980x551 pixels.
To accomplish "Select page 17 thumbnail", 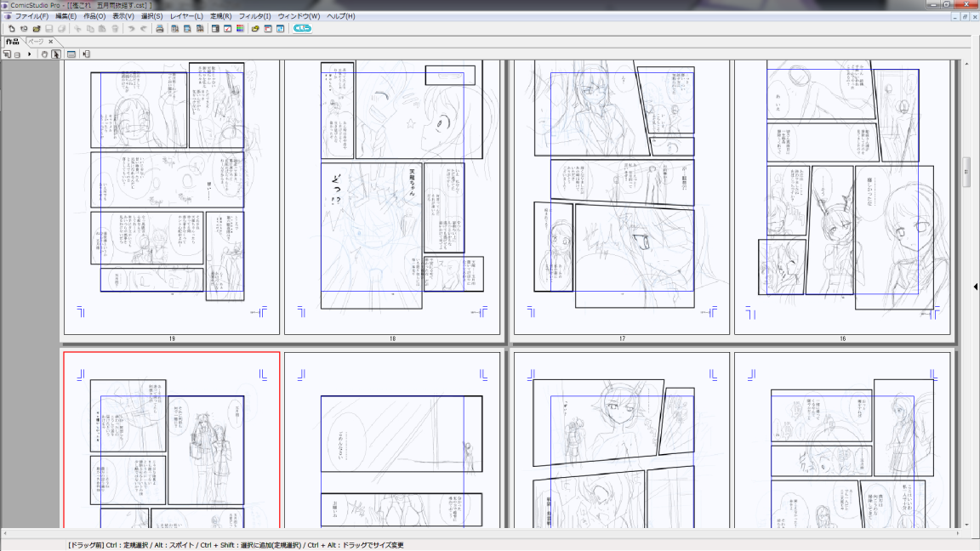I will coord(621,196).
